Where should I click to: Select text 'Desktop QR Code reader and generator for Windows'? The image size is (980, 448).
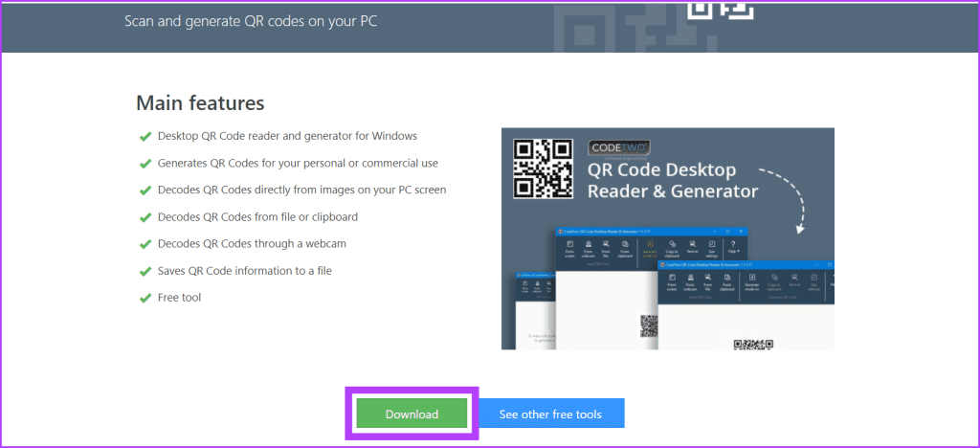[x=287, y=136]
